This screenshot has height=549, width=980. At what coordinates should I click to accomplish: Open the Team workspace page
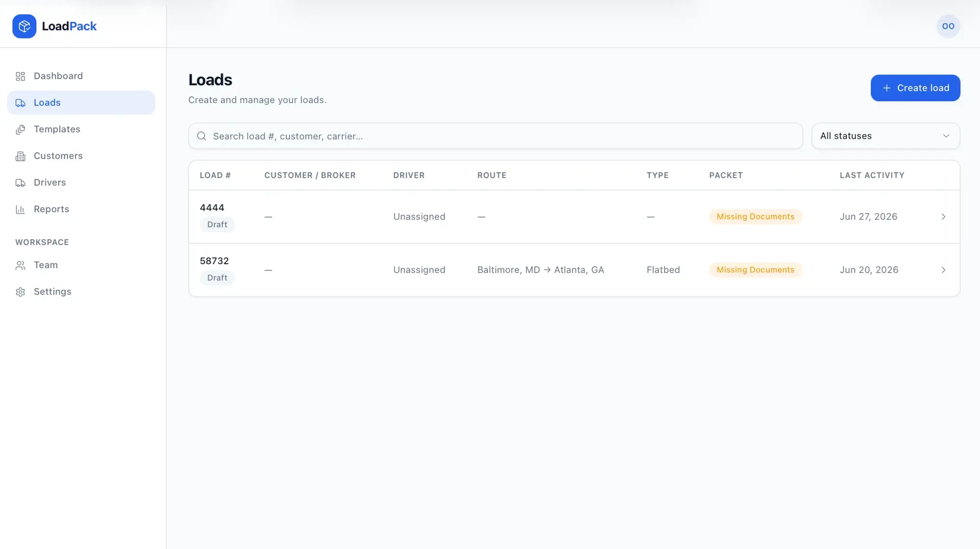(x=81, y=265)
